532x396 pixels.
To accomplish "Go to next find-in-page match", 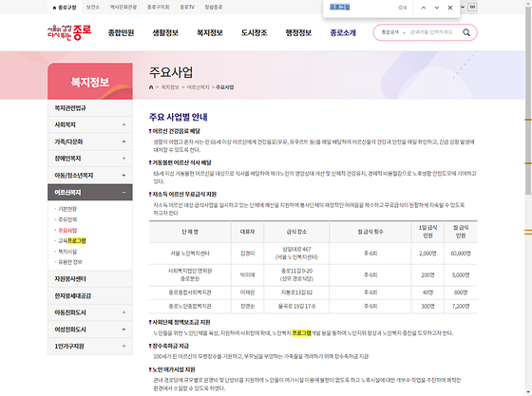I will coord(437,8).
